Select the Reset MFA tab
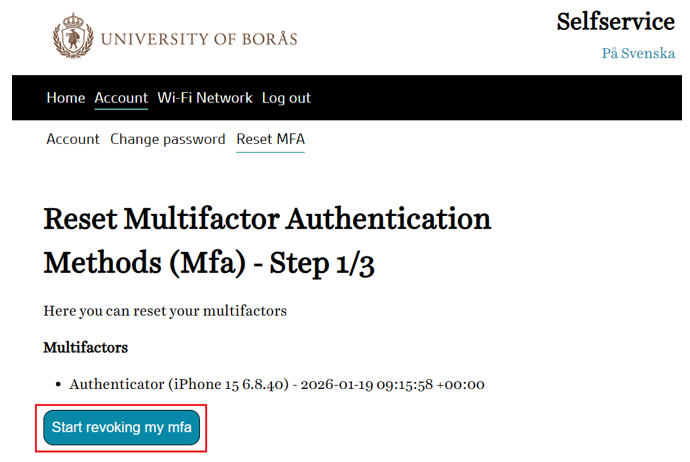Viewport: 690px width, 462px height. pos(270,139)
